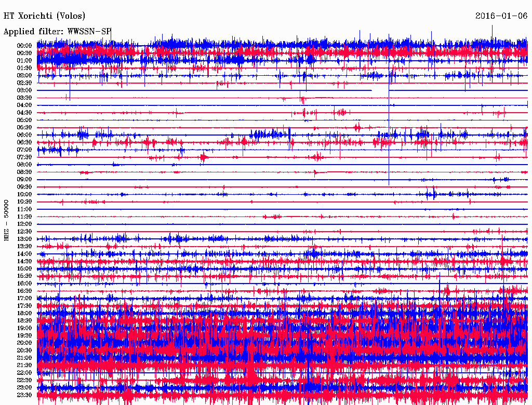Screen dimensions: 532x405
Task: Click the 19:00 time label
Action: point(24,328)
